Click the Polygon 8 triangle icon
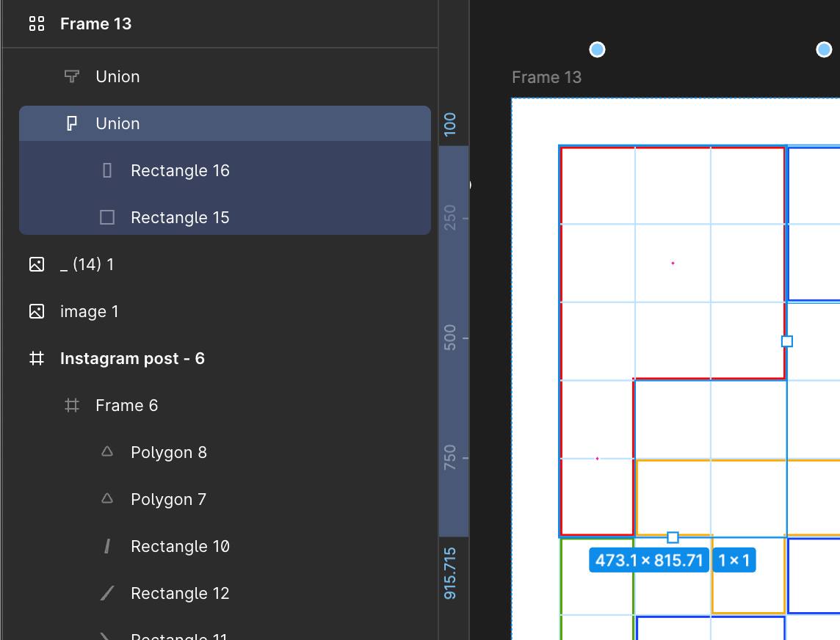 click(x=107, y=451)
